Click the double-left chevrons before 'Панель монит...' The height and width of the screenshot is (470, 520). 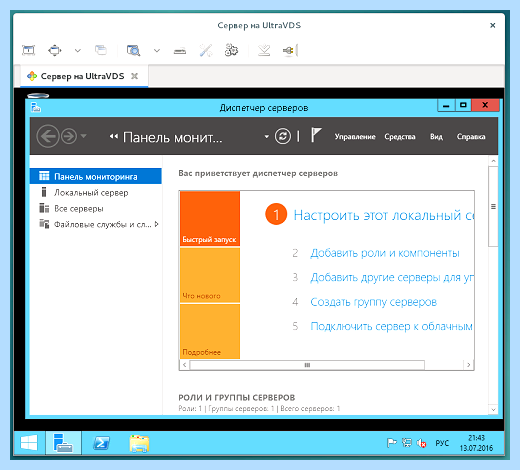114,136
